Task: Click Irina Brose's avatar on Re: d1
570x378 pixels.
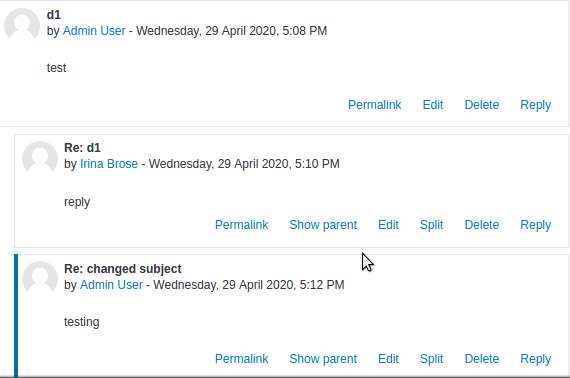Action: click(x=40, y=157)
